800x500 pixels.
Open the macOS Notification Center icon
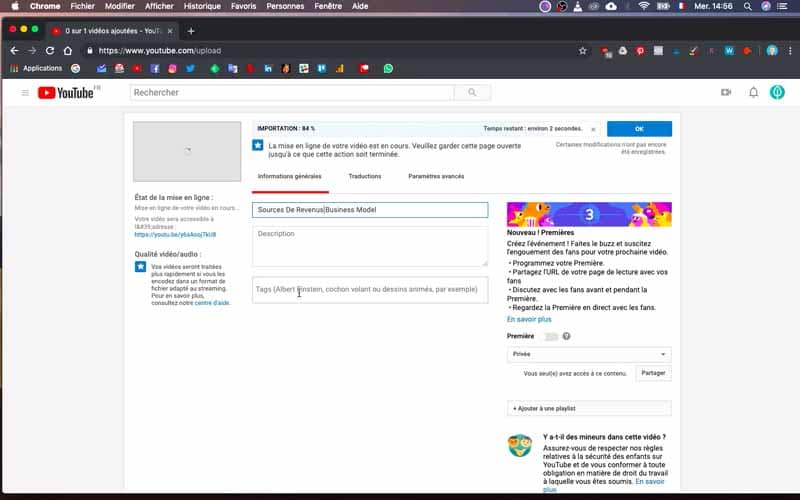pos(782,6)
